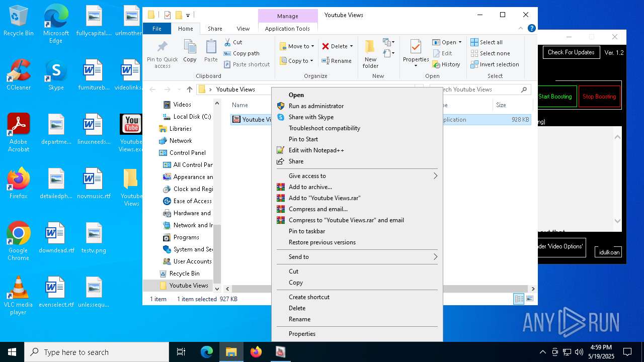Open Properties from the ribbon
The height and width of the screenshot is (362, 644).
coord(416,54)
